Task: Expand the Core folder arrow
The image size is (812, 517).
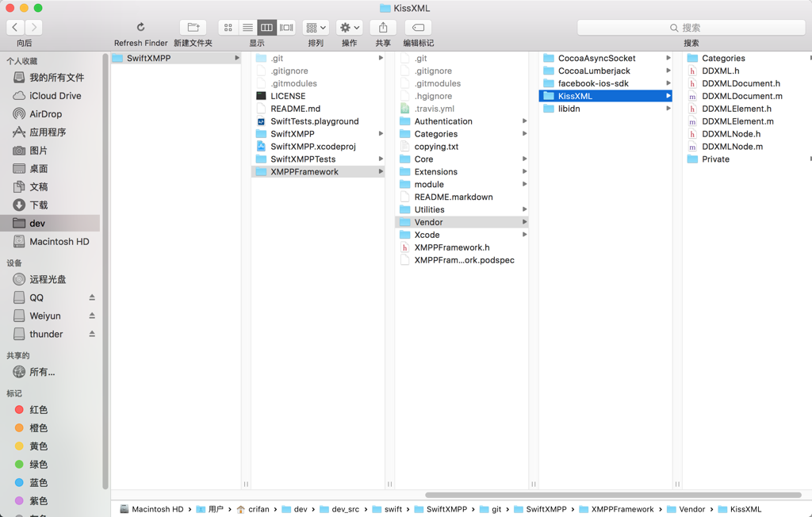Action: (525, 159)
